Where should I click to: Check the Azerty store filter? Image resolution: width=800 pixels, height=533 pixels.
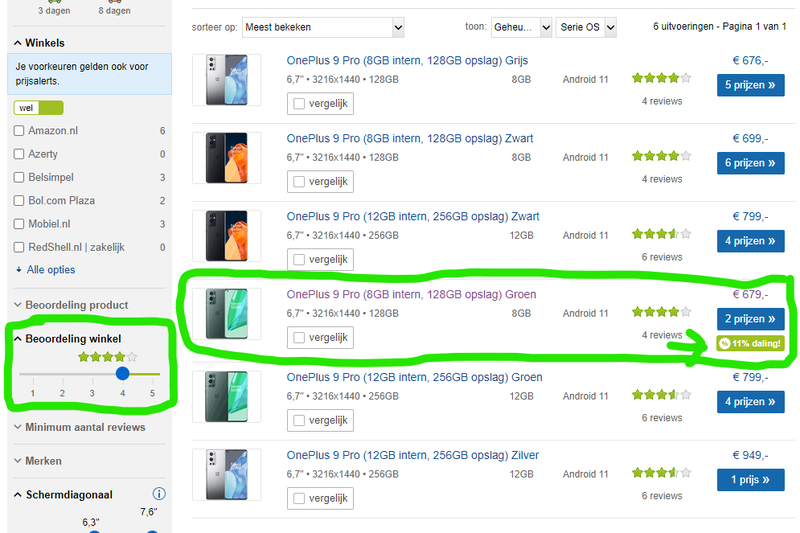tap(19, 154)
